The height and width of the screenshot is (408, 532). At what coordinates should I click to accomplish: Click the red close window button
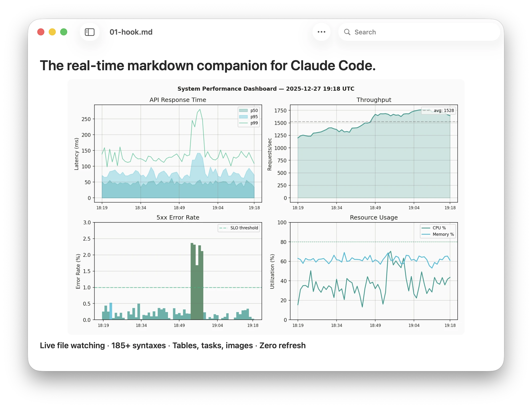click(x=41, y=32)
